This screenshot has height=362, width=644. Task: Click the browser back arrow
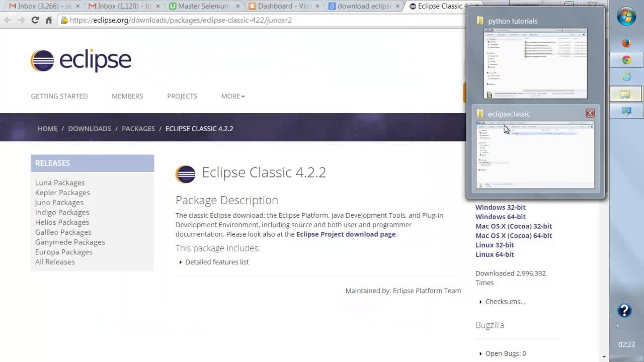[x=8, y=20]
